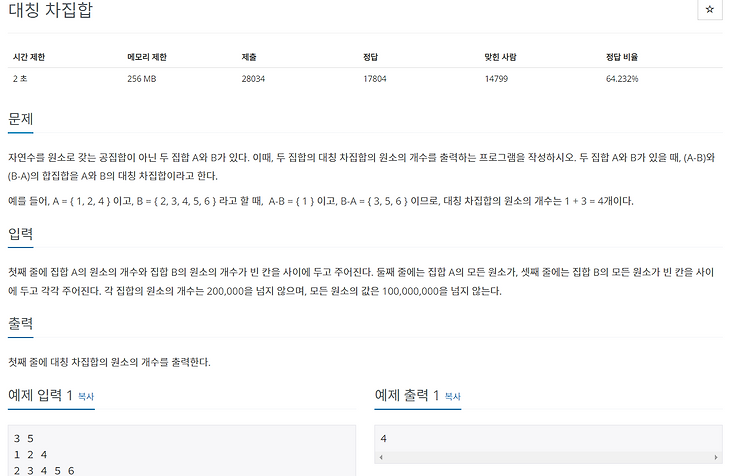Viewport: 750px width, 476px height.
Task: Click the sample output value 4
Action: point(384,438)
